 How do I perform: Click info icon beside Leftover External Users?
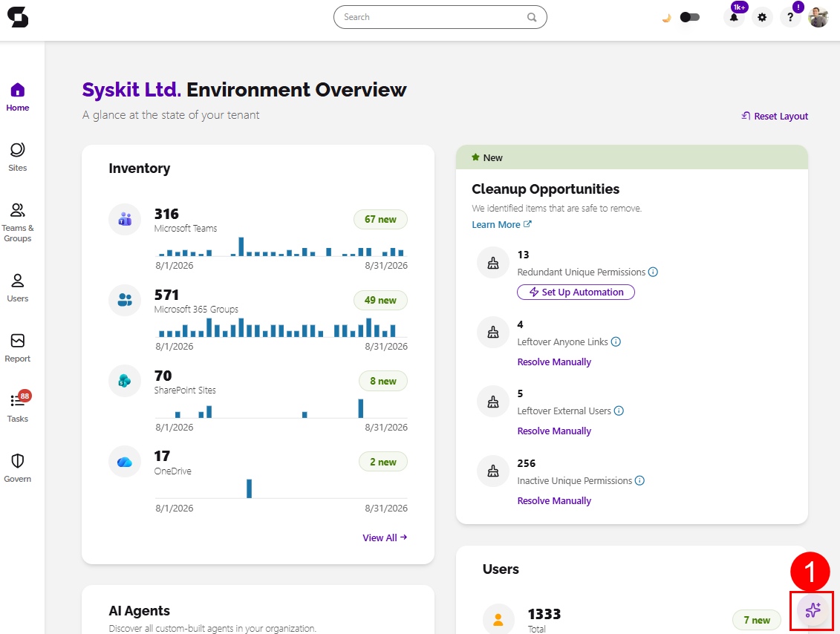(619, 411)
